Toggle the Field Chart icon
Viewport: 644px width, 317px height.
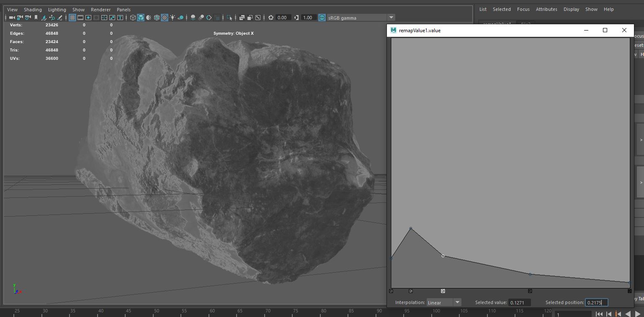coord(104,18)
